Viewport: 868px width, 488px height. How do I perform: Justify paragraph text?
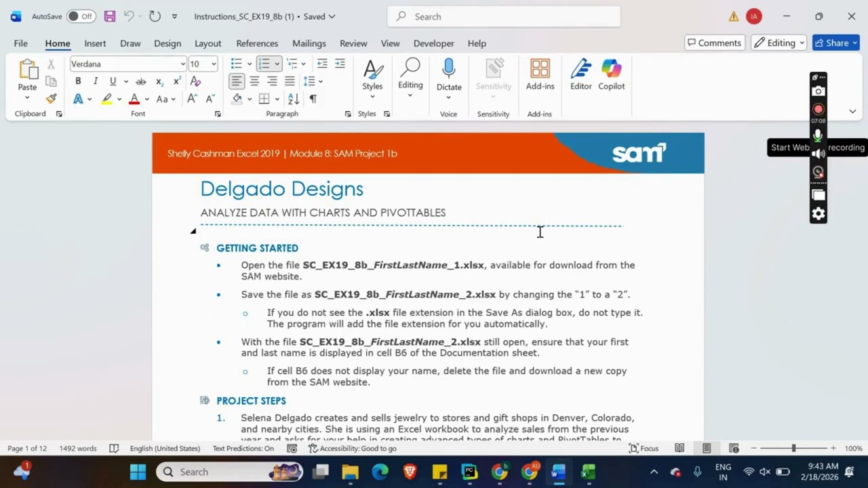click(290, 81)
